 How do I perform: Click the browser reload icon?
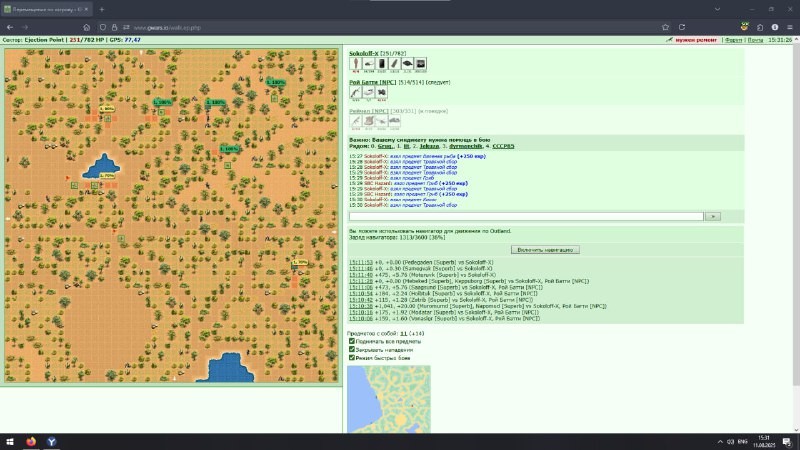(x=682, y=27)
